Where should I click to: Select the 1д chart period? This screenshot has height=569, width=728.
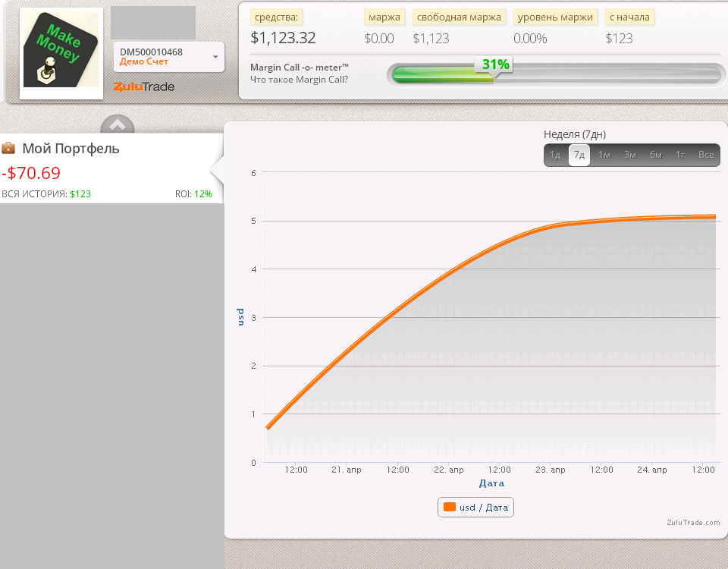point(555,155)
